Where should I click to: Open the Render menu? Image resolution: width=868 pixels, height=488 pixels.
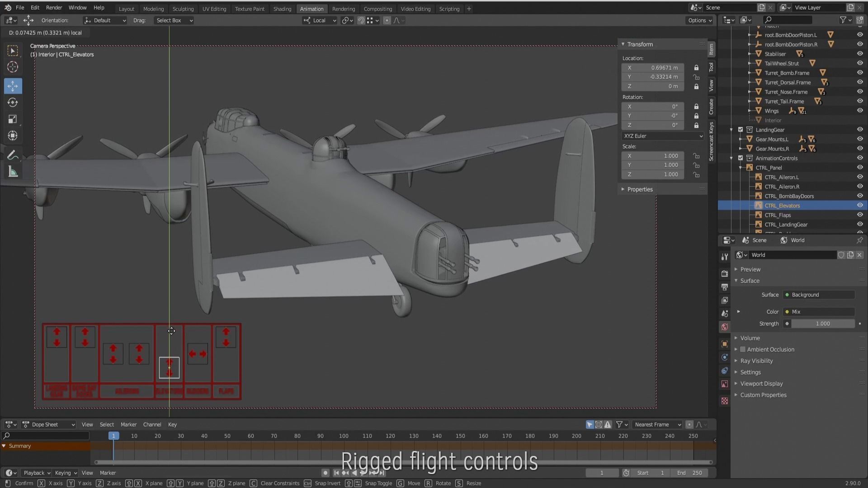54,8
